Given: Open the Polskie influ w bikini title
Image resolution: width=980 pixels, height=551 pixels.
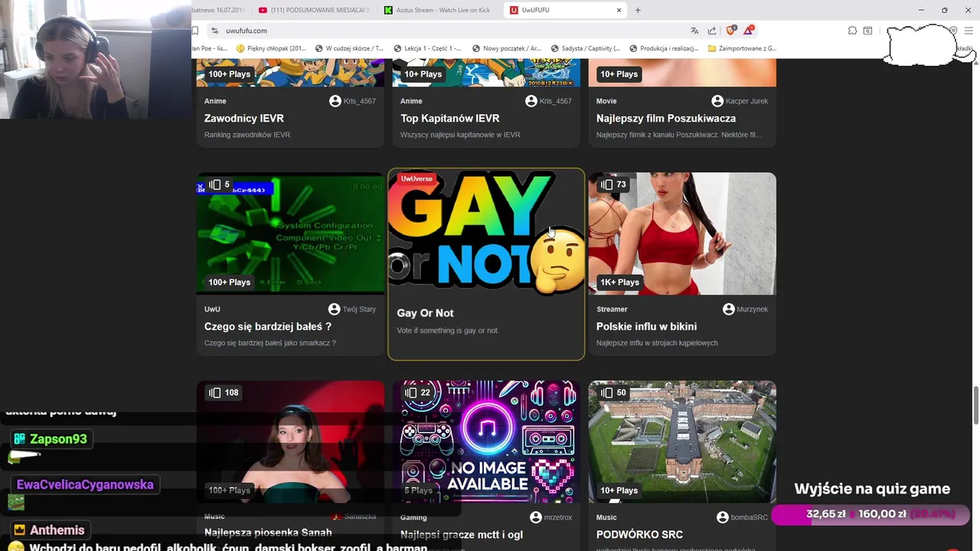Looking at the screenshot, I should pos(646,327).
